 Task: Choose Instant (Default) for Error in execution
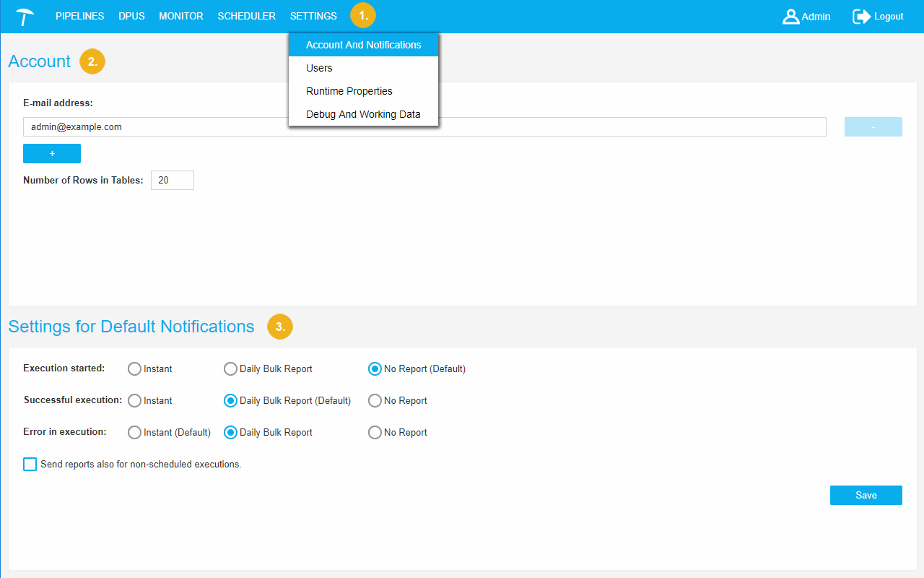[x=134, y=433]
